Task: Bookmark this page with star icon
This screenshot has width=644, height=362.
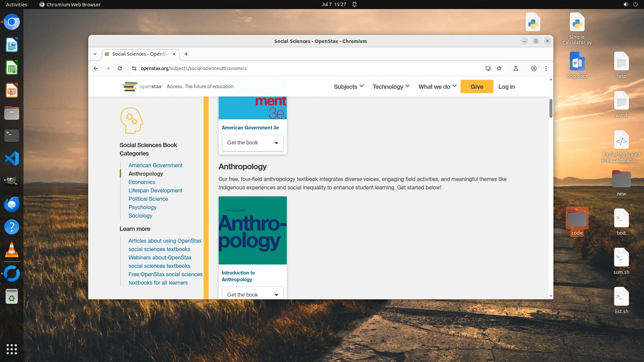Action: coord(499,68)
